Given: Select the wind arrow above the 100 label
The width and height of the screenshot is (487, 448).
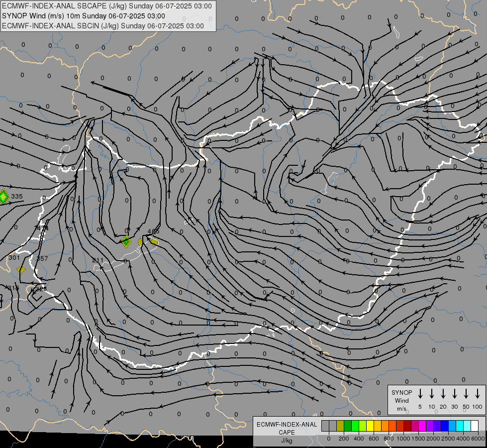Looking at the screenshot, I should [478, 394].
